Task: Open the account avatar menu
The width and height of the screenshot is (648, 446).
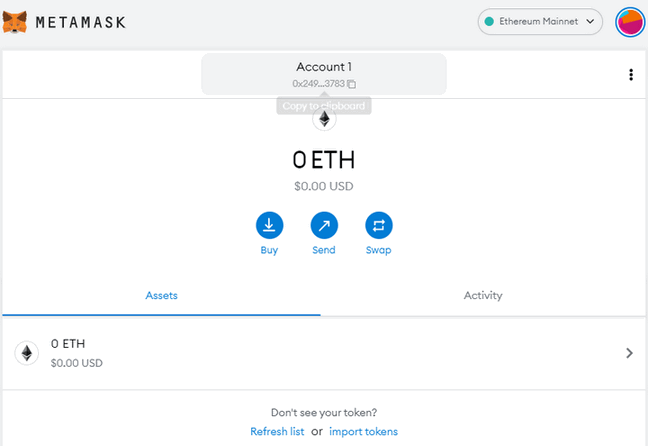Action: [x=630, y=22]
